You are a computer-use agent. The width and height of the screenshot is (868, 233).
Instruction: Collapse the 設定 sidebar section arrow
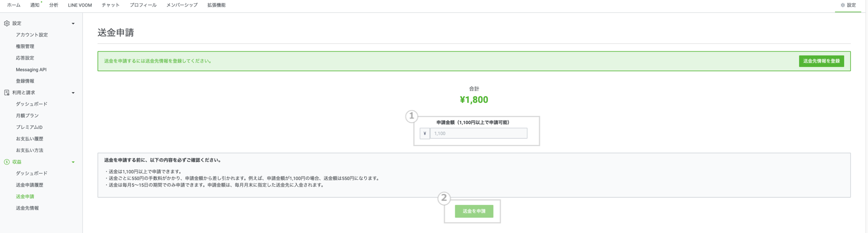(73, 23)
